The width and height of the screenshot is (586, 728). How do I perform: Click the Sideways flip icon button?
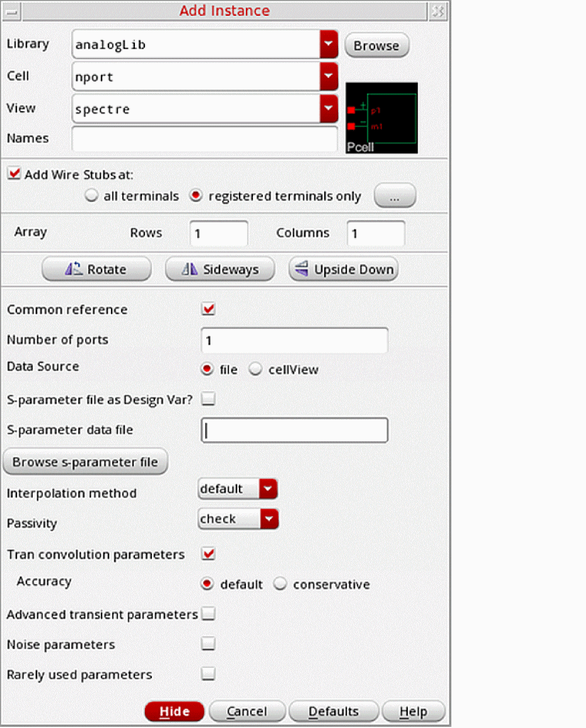189,269
